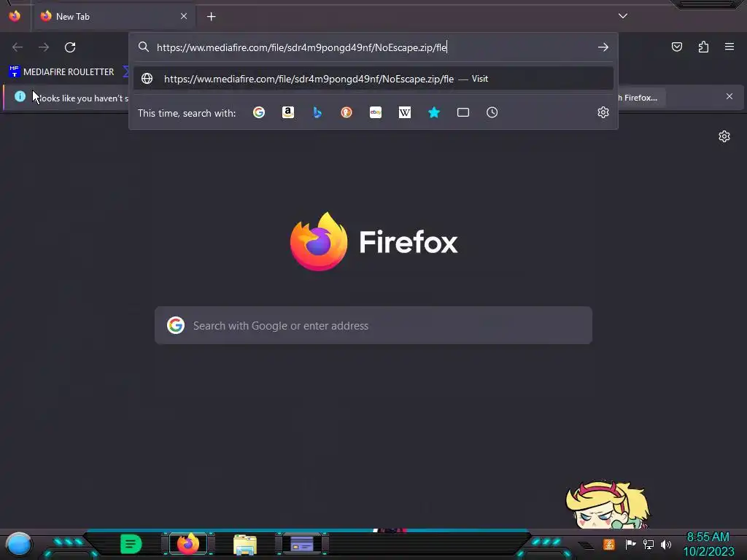Reload the current page

[70, 47]
